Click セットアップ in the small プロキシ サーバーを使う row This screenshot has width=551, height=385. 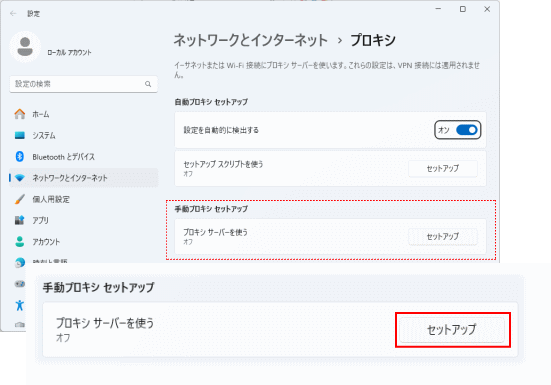tap(443, 237)
